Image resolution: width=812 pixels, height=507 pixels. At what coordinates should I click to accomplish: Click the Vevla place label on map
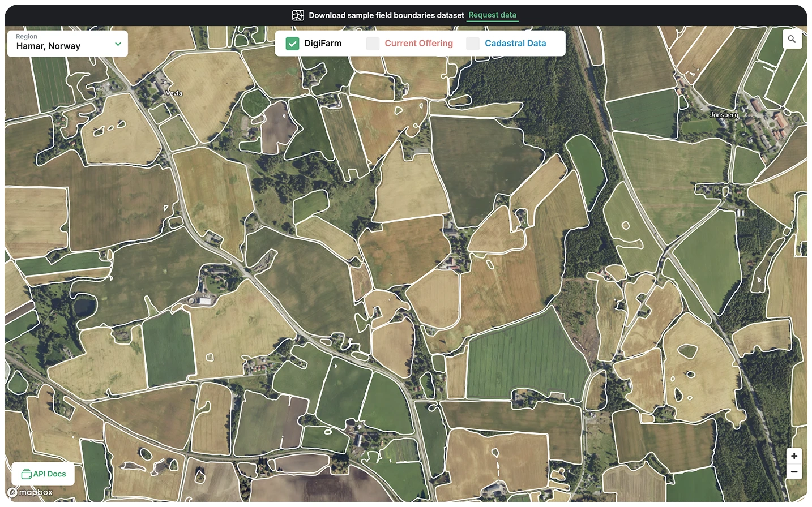[174, 93]
